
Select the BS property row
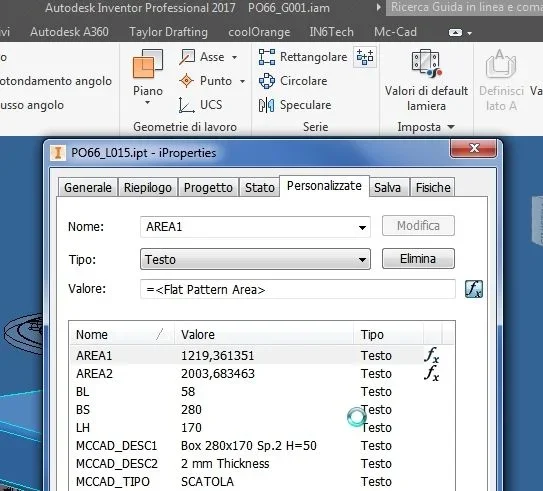coord(262,409)
